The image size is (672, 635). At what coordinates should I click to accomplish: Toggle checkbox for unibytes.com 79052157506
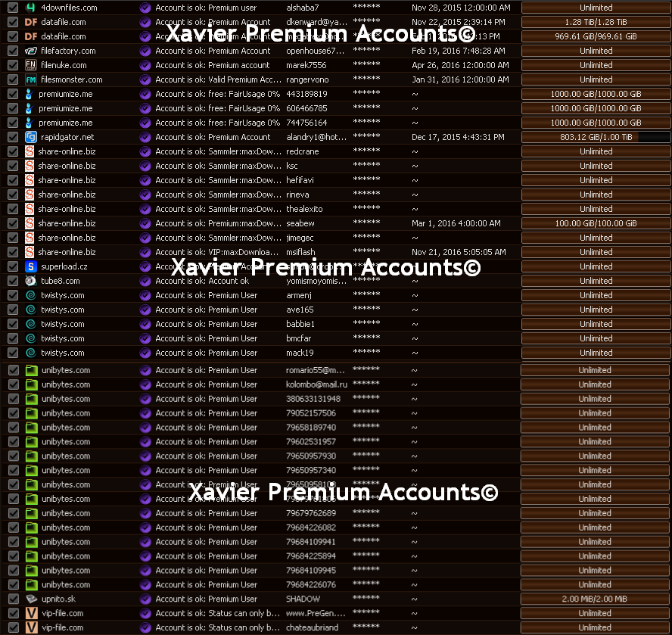tap(14, 413)
